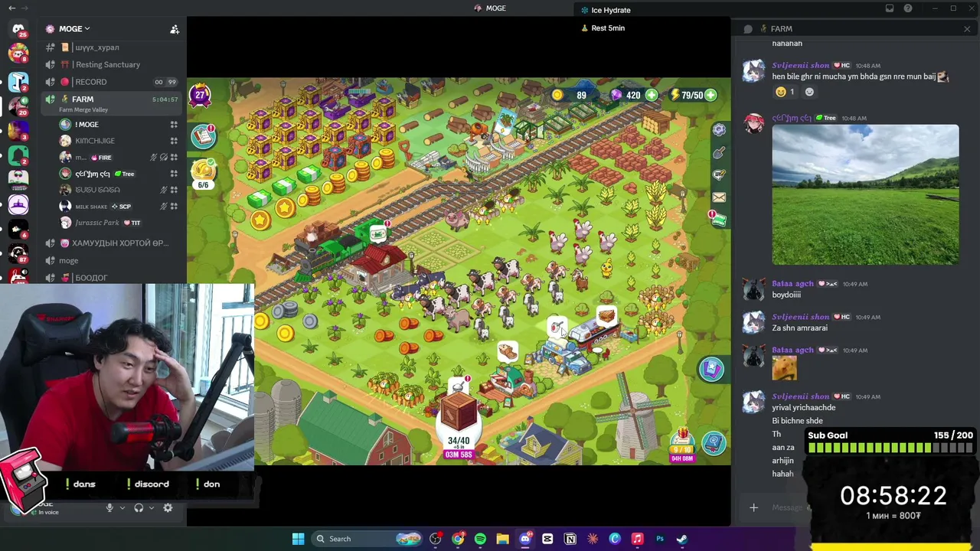The width and height of the screenshot is (980, 551).
Task: Open Notion from the taskbar
Action: [x=570, y=539]
